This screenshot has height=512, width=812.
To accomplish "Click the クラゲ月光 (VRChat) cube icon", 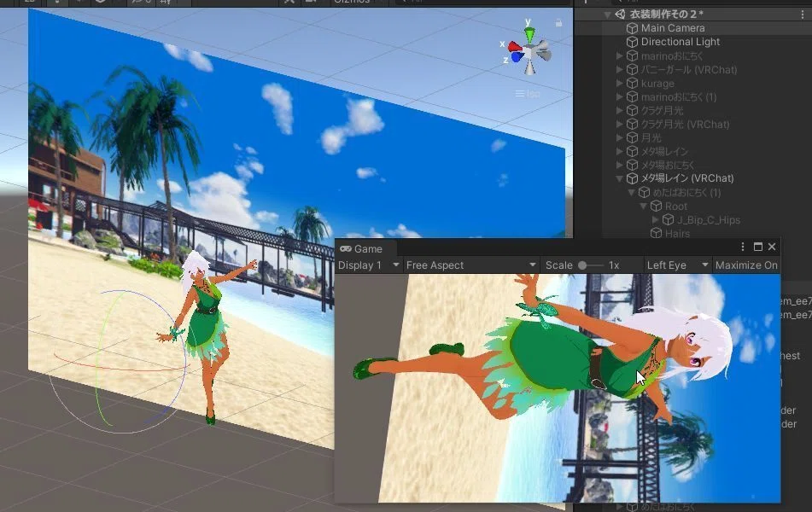I will pos(632,125).
